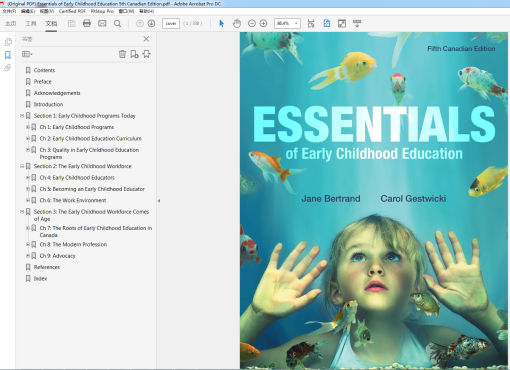Viewport: 510px width, 370px height.
Task: Click the fit width scrolling icon
Action: click(x=311, y=23)
